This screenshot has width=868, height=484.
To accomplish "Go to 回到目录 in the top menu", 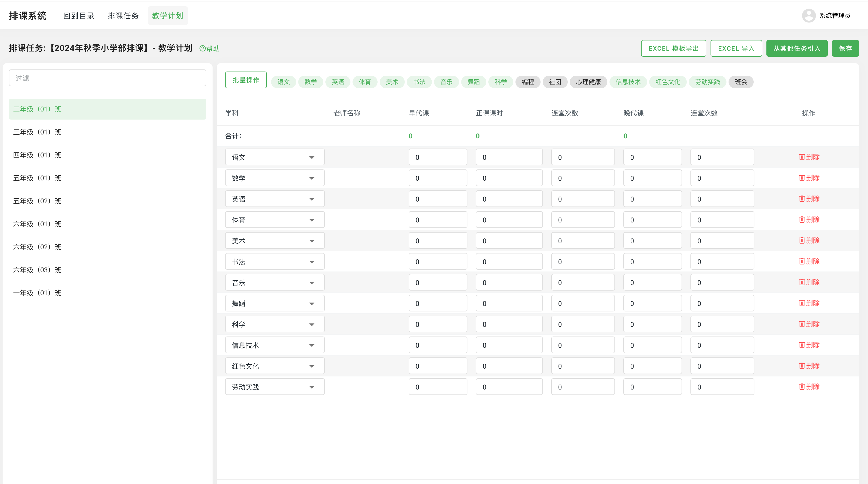I will [x=79, y=15].
